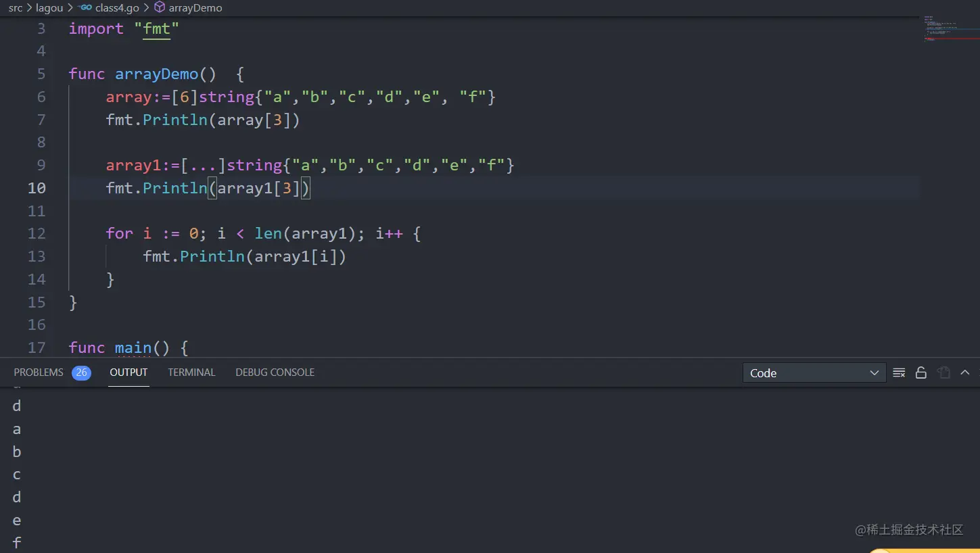Click the Go file icon in breadcrumbs
The image size is (980, 553).
click(x=85, y=8)
